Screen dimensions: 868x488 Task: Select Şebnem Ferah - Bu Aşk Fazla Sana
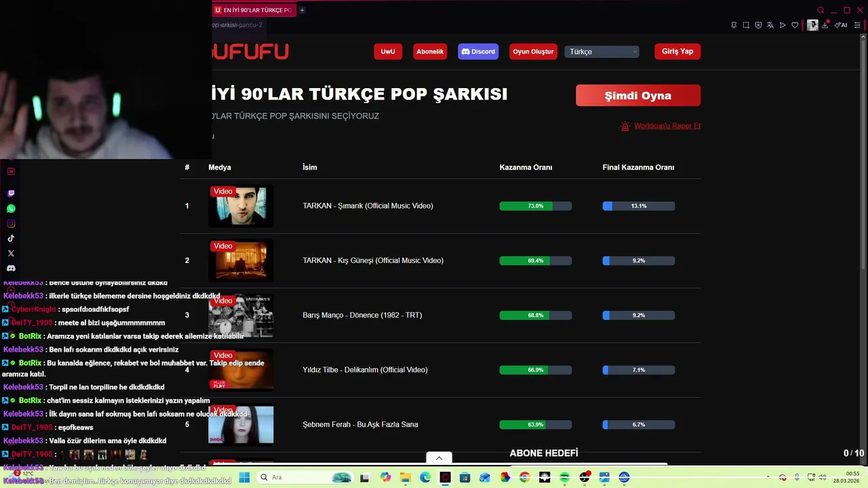pos(360,425)
